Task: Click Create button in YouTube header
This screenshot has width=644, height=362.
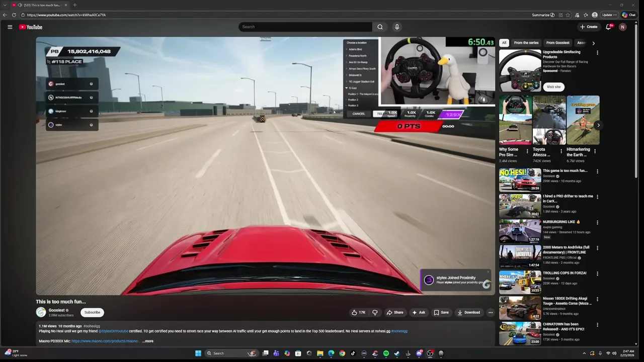Action: (x=589, y=27)
